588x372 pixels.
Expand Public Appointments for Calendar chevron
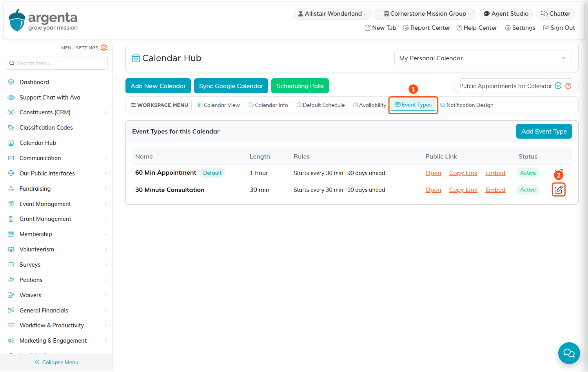click(x=558, y=86)
